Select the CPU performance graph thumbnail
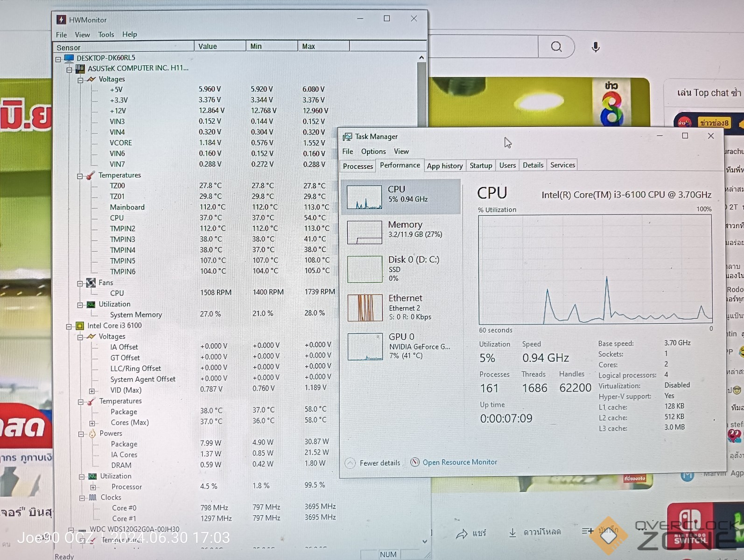 pyautogui.click(x=364, y=197)
